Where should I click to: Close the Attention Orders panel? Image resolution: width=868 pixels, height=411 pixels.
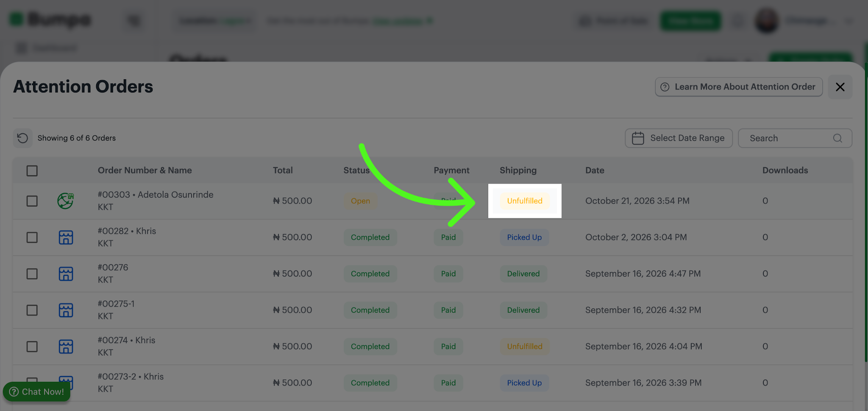pos(840,87)
